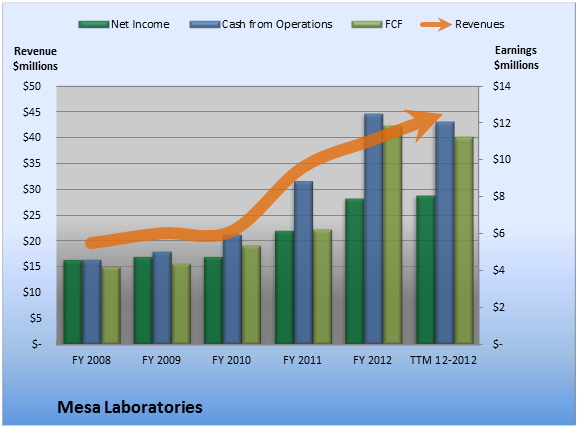577x427 pixels.
Task: Click the '$20' left axis value
Action: point(32,241)
